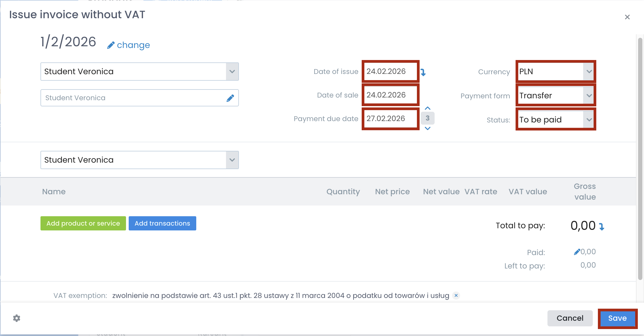Image resolution: width=644 pixels, height=336 pixels.
Task: Open settings gear at bottom left
Action: [x=17, y=318]
